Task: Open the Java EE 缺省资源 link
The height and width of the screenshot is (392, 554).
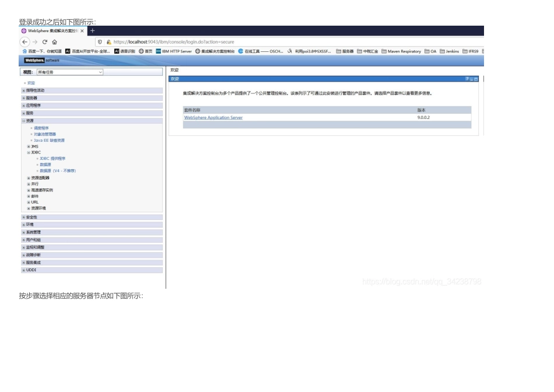Action: click(x=49, y=141)
